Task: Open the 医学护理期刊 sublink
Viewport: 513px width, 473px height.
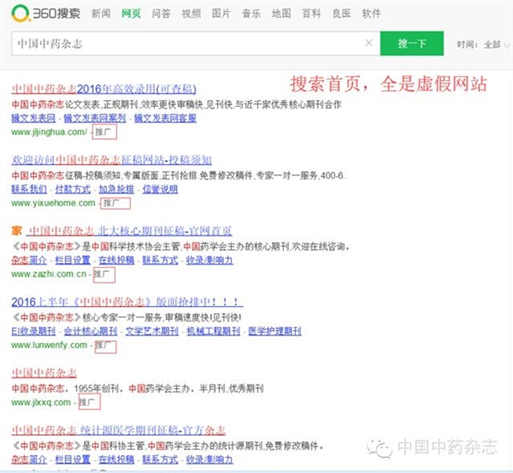Action: (x=275, y=331)
